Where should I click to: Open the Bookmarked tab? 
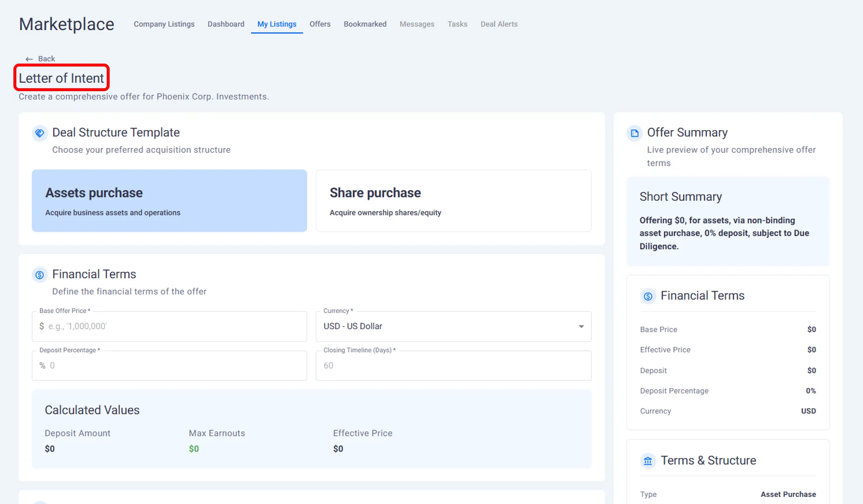pos(365,24)
